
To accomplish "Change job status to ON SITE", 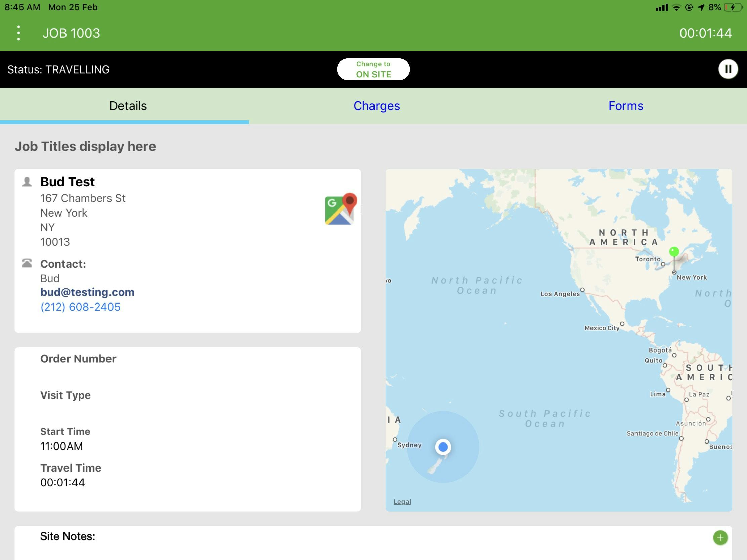I will pyautogui.click(x=373, y=69).
